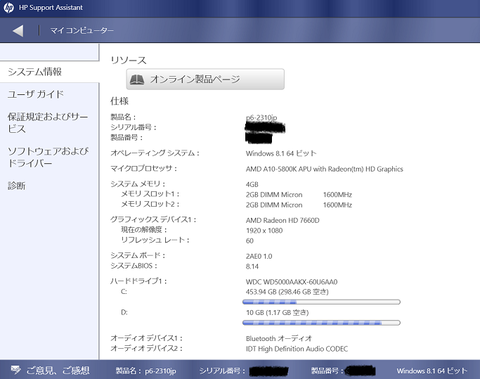Select 4GB system memory value

click(x=252, y=184)
